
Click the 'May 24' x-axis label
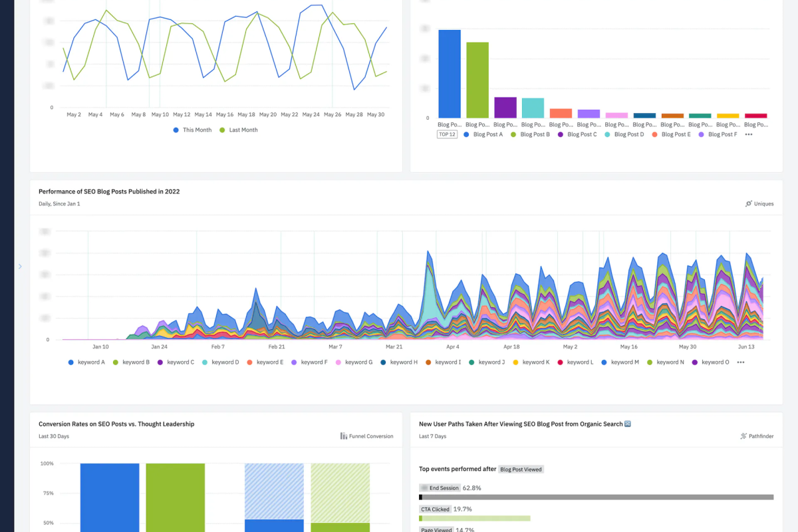pos(311,114)
